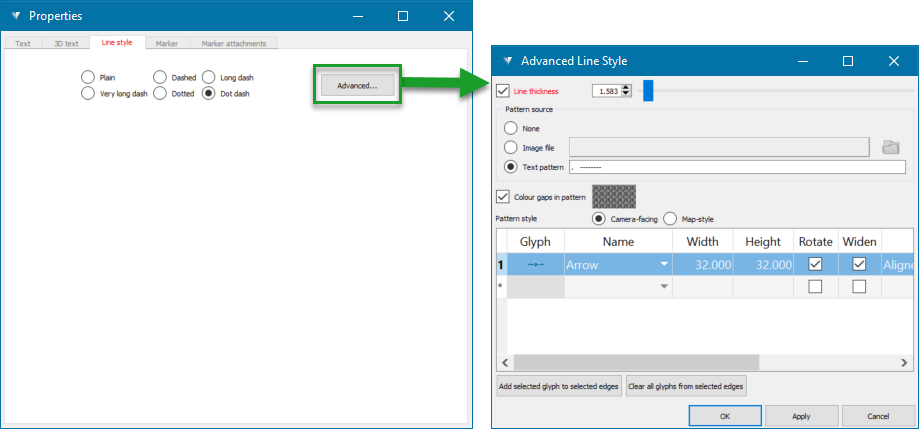The height and width of the screenshot is (429, 919).
Task: Toggle Colour gaps in pattern checkbox
Action: [503, 197]
